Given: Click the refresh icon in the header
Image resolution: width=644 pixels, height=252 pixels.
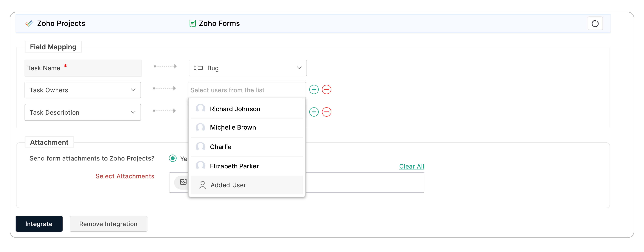Looking at the screenshot, I should coord(595,23).
